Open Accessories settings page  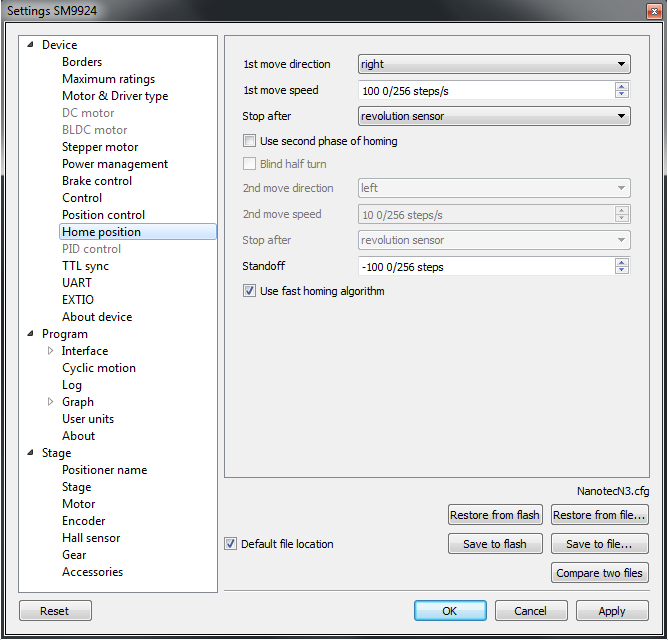[x=92, y=572]
